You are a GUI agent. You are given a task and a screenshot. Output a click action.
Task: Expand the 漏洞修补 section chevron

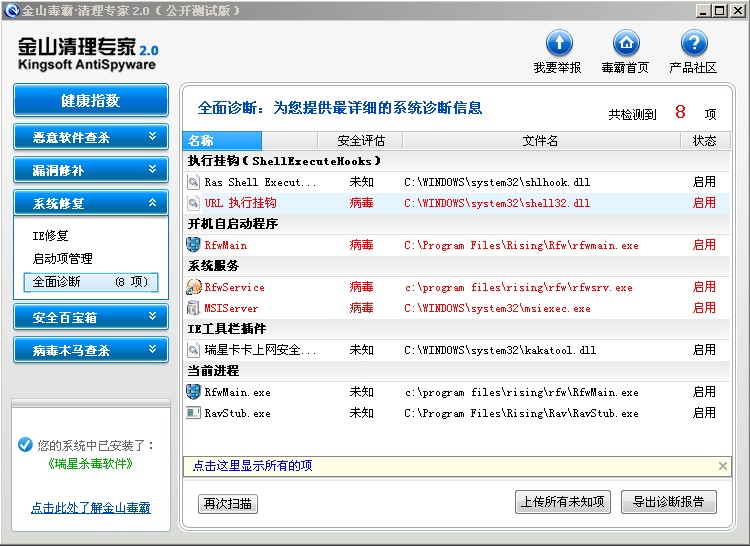pyautogui.click(x=152, y=170)
